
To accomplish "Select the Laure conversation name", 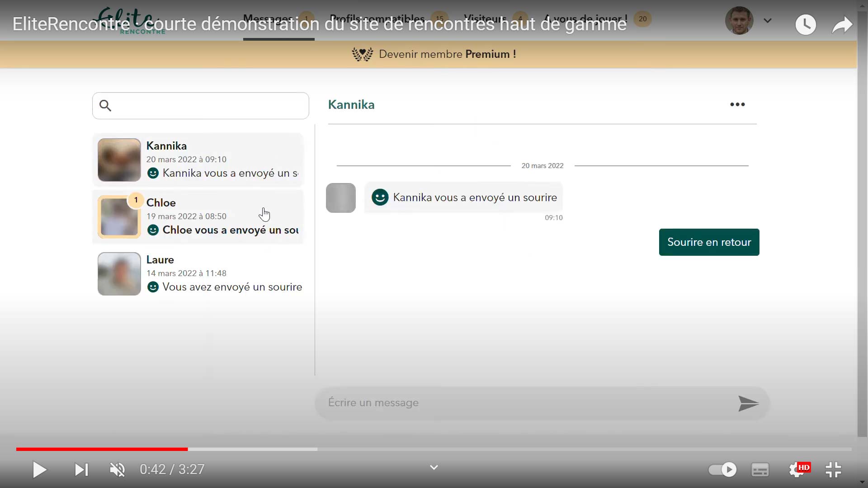I will pyautogui.click(x=160, y=260).
